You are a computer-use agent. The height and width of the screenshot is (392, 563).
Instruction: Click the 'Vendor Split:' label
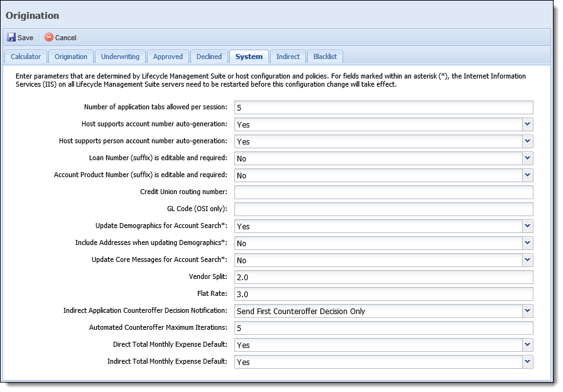208,276
